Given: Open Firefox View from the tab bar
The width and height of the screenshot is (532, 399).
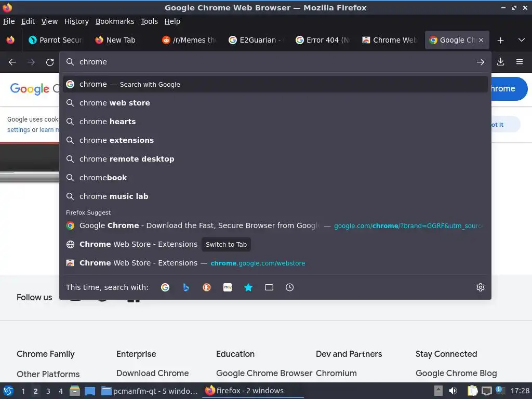Looking at the screenshot, I should coord(10,40).
